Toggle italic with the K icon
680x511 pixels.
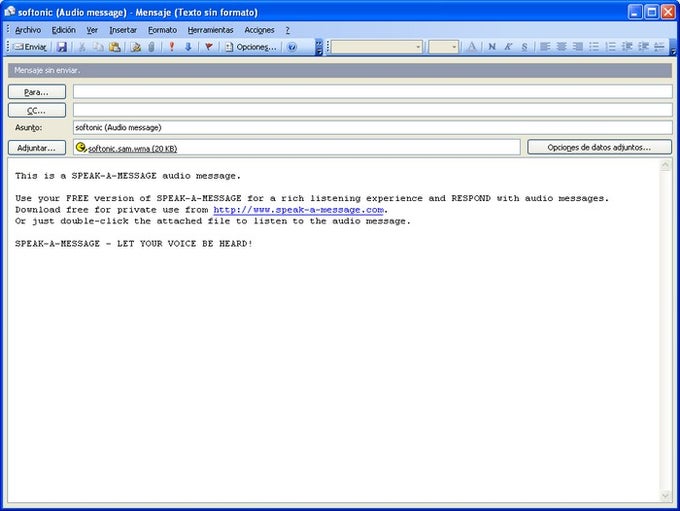click(508, 47)
